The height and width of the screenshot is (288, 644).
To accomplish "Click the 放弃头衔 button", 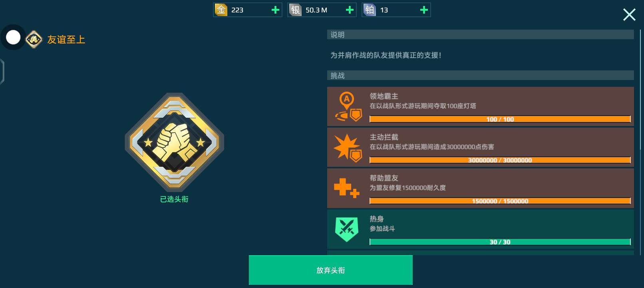I will point(330,270).
